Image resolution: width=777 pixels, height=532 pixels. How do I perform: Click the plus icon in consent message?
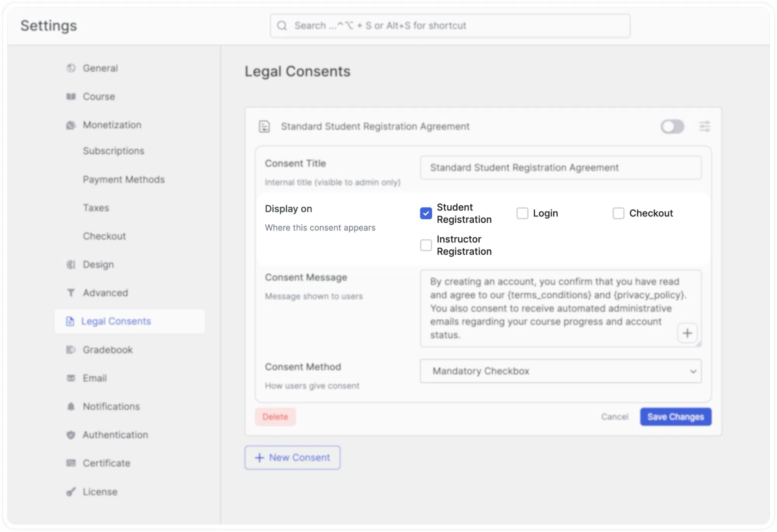click(x=687, y=333)
